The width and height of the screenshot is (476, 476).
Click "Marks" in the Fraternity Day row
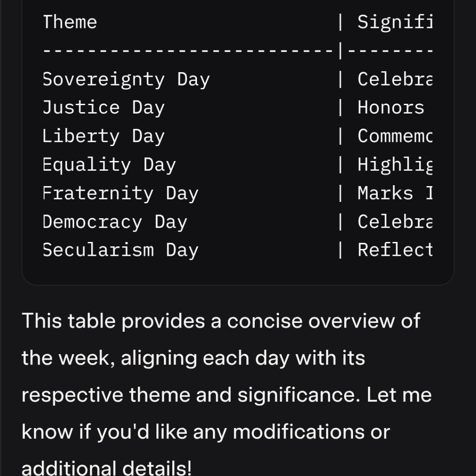coord(385,193)
